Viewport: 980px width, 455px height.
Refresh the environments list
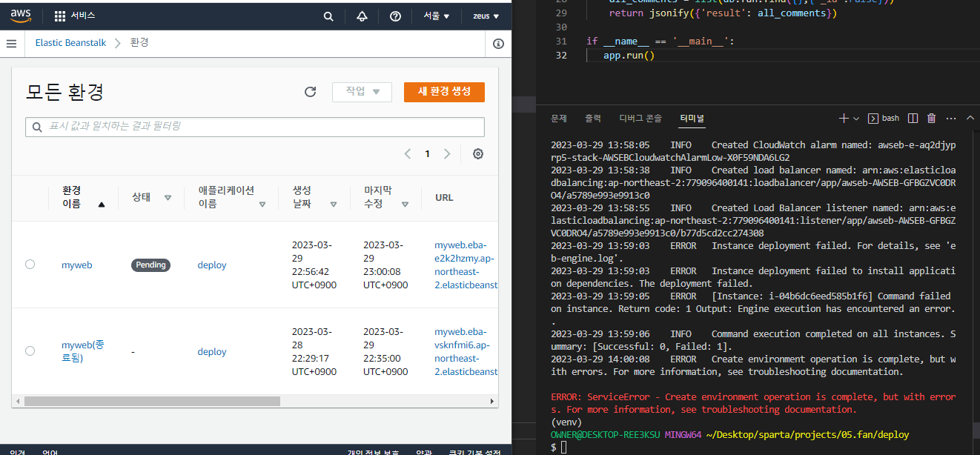(x=311, y=92)
